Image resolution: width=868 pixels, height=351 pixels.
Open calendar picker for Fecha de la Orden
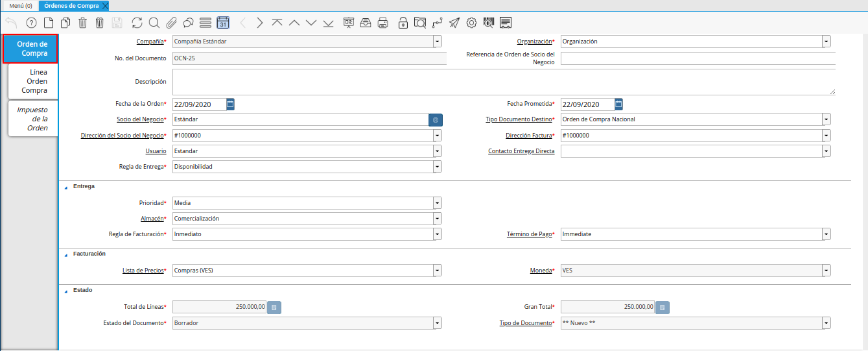point(230,104)
